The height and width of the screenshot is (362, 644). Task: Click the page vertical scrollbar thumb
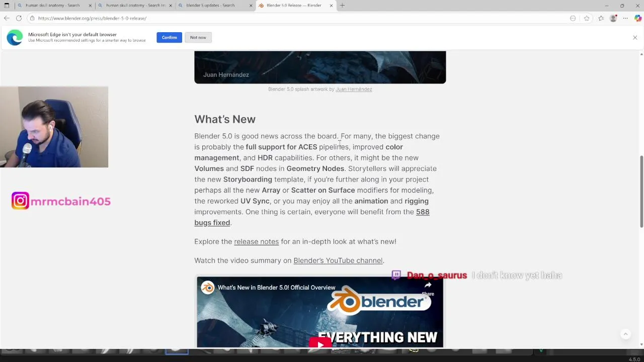click(x=641, y=191)
